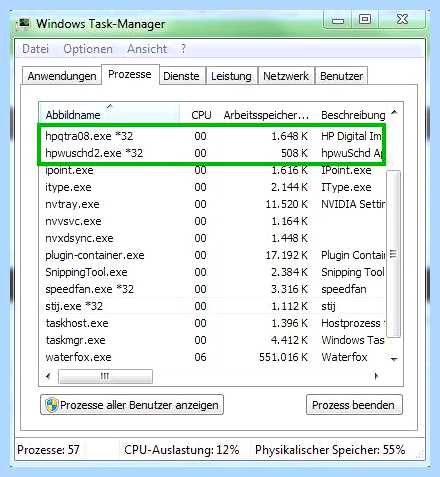Close the Windows Task-Manager window

coord(402,19)
